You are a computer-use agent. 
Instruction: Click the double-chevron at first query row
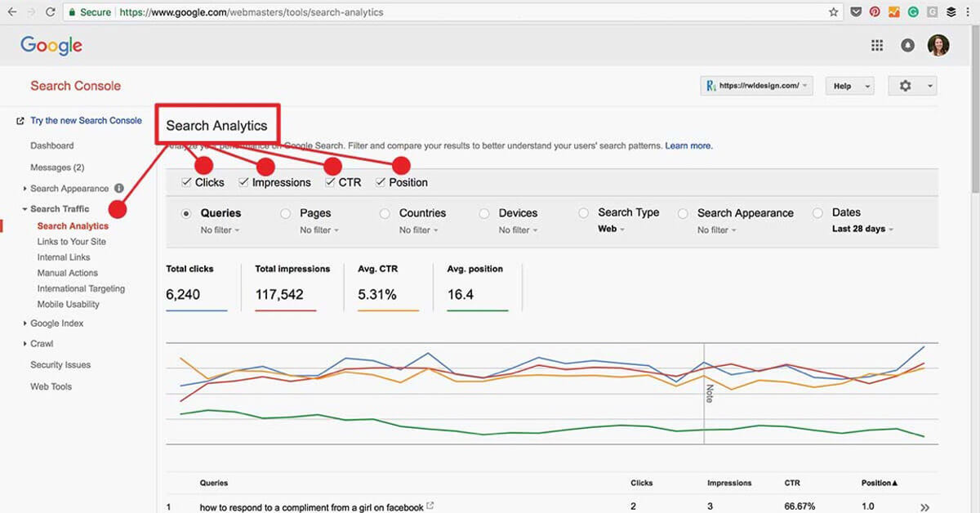(x=924, y=507)
